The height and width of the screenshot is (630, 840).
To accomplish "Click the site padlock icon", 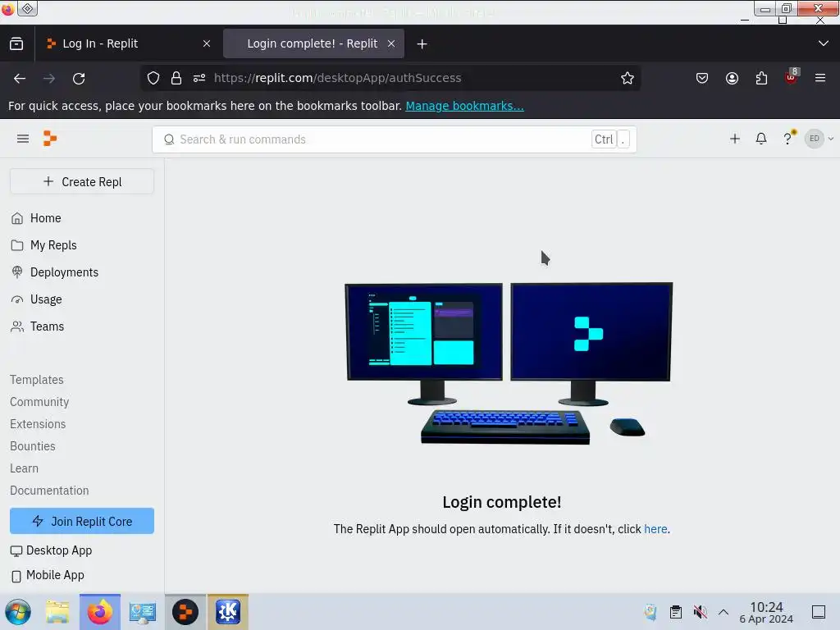I will (176, 78).
